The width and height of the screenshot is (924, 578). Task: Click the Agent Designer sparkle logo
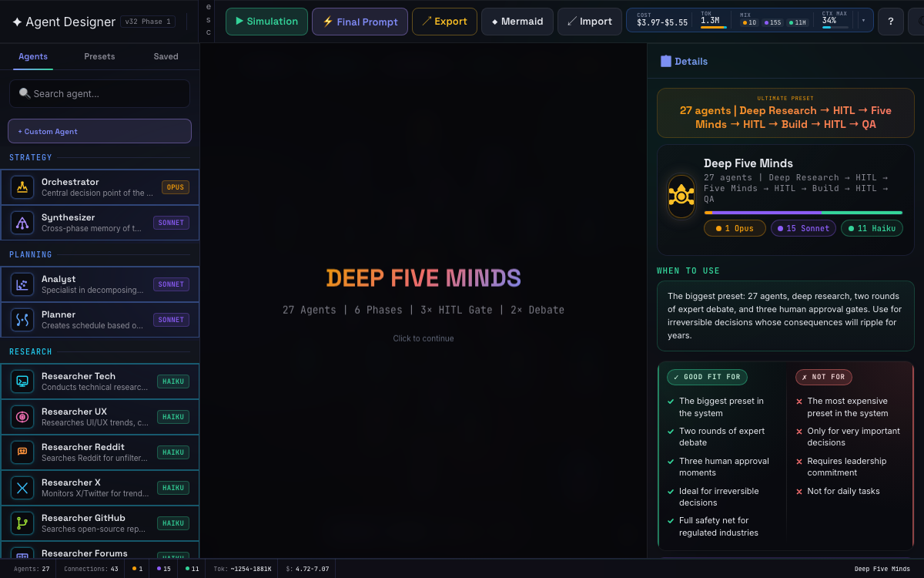point(17,22)
